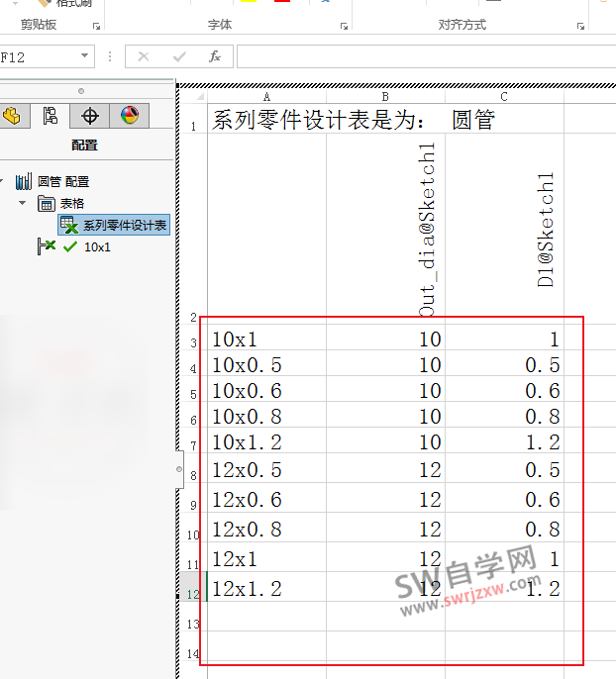616x679 pixels.
Task: Open the 对齐方式 group dialog launcher
Action: click(580, 27)
